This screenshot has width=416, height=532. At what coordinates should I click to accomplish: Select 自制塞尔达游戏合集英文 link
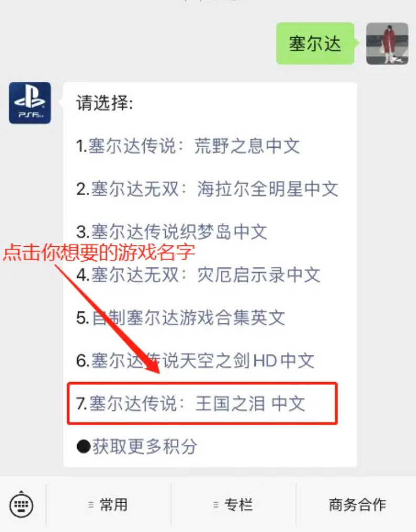point(188,318)
